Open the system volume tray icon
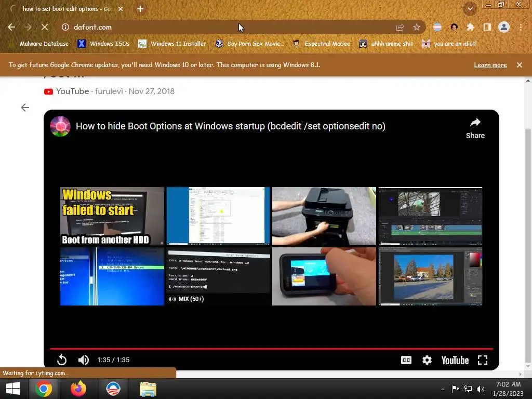 tap(481, 389)
